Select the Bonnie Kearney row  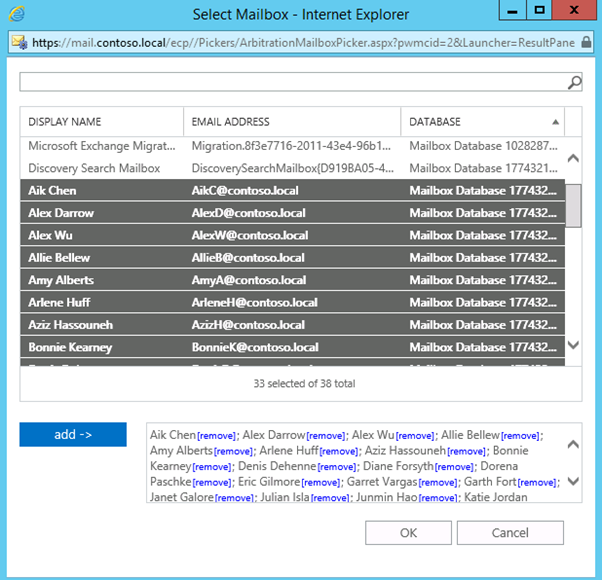click(x=293, y=347)
